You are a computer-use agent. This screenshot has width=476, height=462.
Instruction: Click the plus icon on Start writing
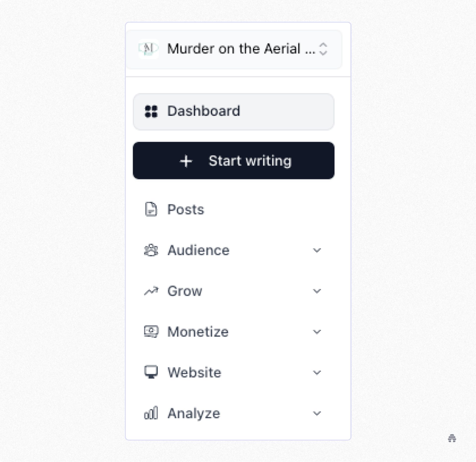tap(186, 161)
